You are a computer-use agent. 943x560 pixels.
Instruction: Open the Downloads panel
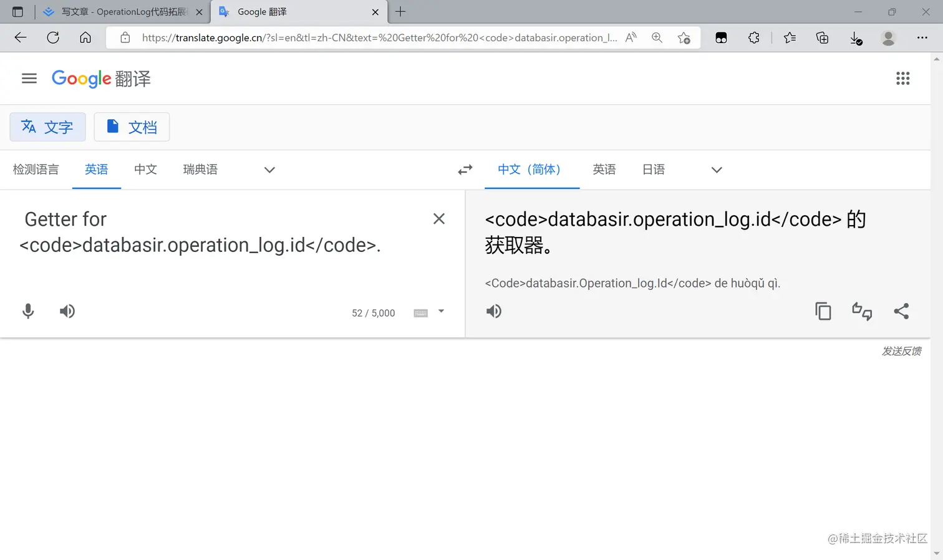(856, 39)
